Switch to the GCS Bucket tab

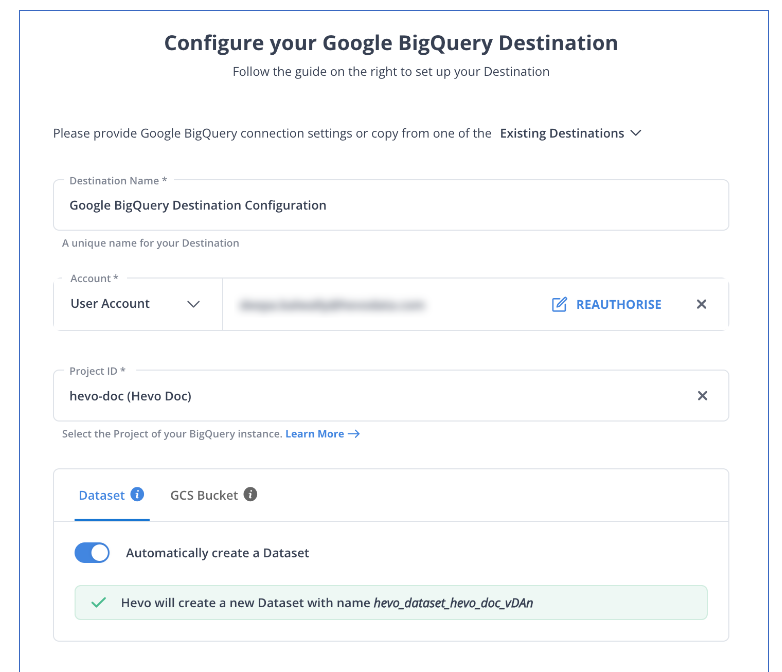coord(204,495)
